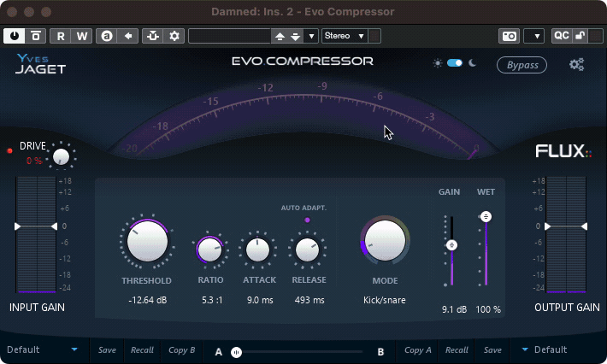Click the A/B morph slider handle
The width and height of the screenshot is (607, 364).
[237, 351]
